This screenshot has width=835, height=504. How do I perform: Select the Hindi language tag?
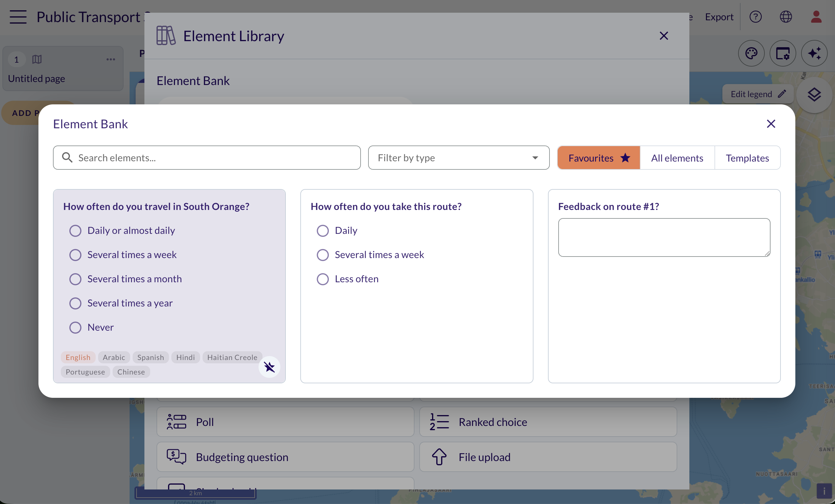185,357
